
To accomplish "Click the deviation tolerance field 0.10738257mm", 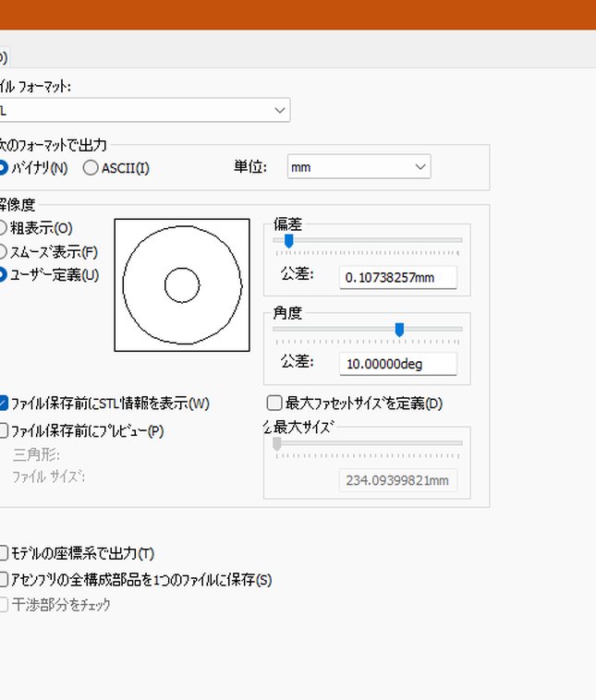I will click(398, 278).
